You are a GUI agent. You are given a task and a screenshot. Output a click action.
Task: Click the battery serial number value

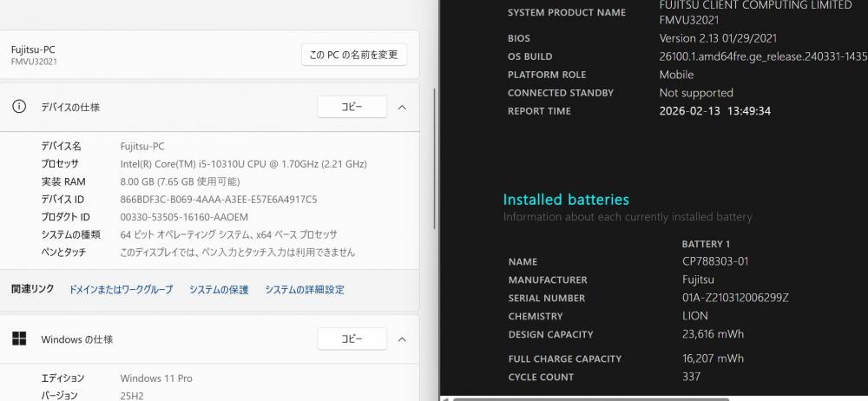[x=735, y=298]
